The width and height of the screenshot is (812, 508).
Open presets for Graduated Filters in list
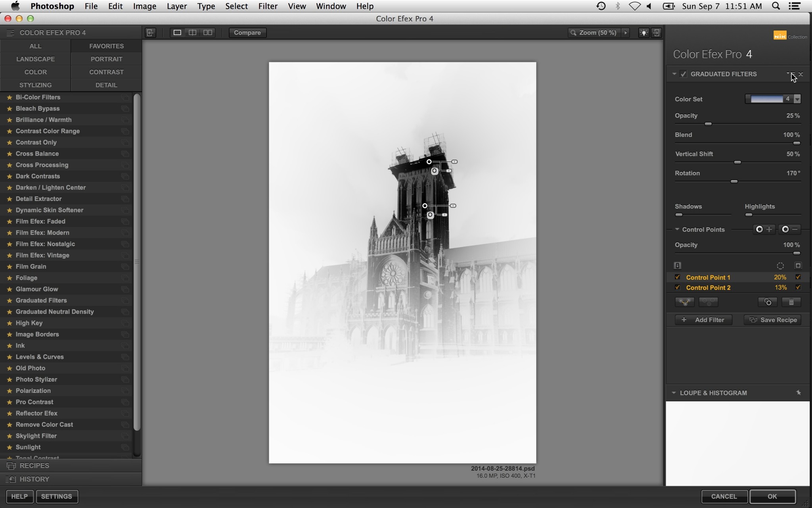[125, 300]
